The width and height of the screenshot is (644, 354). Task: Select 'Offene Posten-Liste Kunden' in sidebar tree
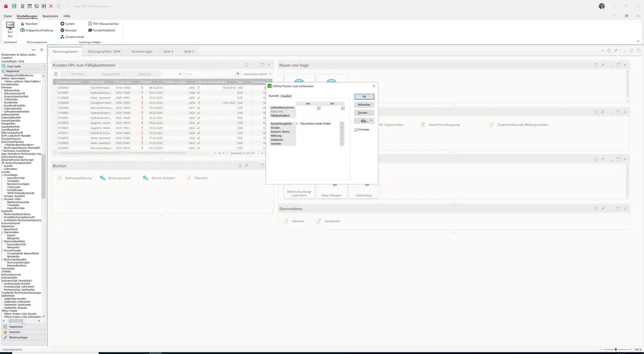(x=20, y=314)
